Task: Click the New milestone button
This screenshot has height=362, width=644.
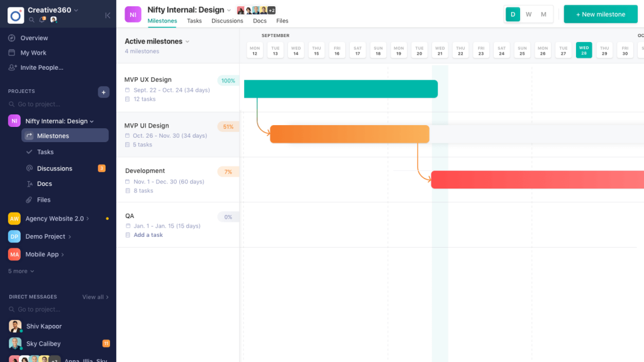Action: coord(601,14)
